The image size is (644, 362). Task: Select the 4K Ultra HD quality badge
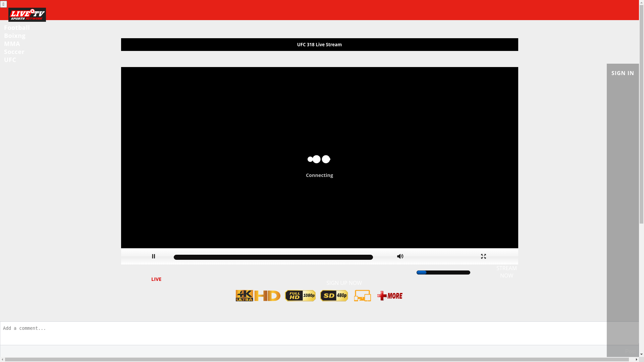point(258,296)
